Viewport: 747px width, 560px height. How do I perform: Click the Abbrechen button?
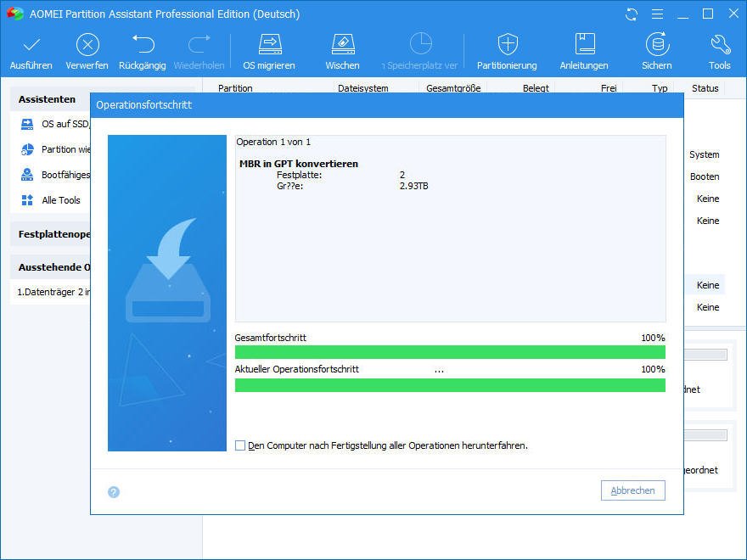point(632,490)
